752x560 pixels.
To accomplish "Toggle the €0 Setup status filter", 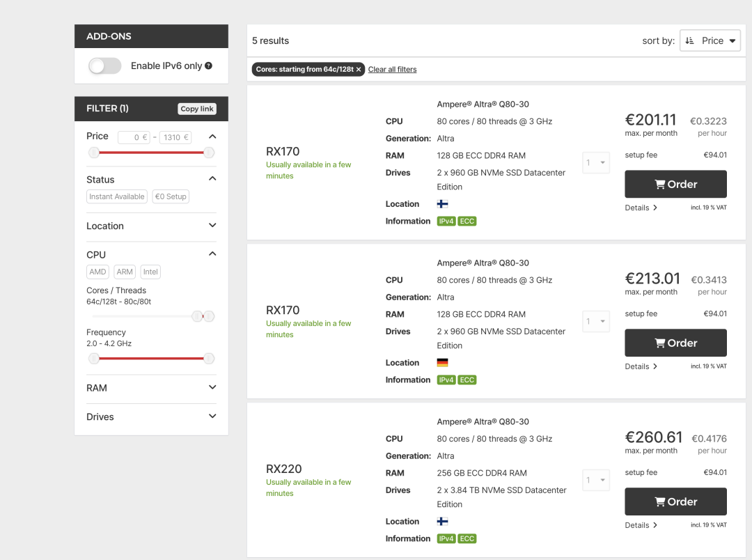I will click(171, 196).
